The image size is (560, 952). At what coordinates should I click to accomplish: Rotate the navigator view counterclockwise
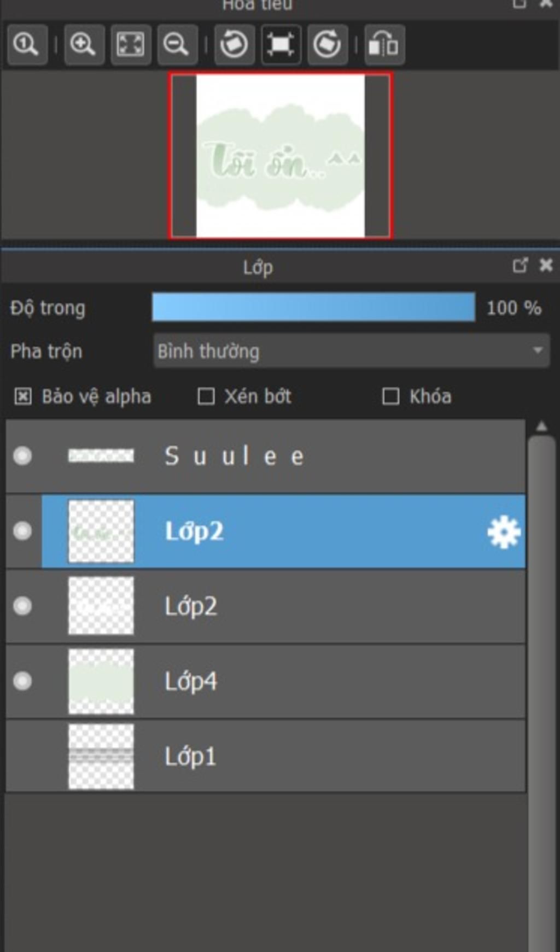coord(234,44)
